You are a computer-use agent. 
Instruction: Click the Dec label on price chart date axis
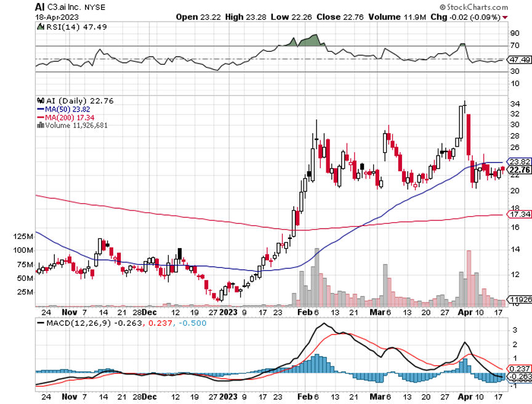tap(149, 312)
